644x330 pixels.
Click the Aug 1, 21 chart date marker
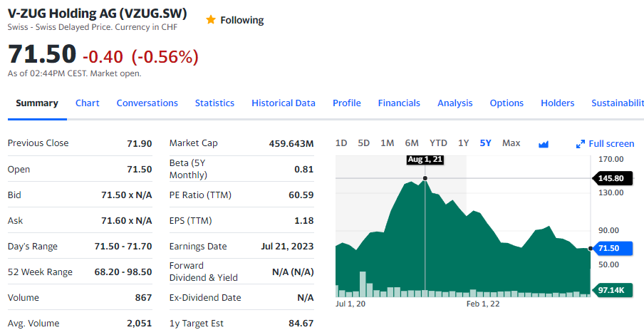point(425,160)
